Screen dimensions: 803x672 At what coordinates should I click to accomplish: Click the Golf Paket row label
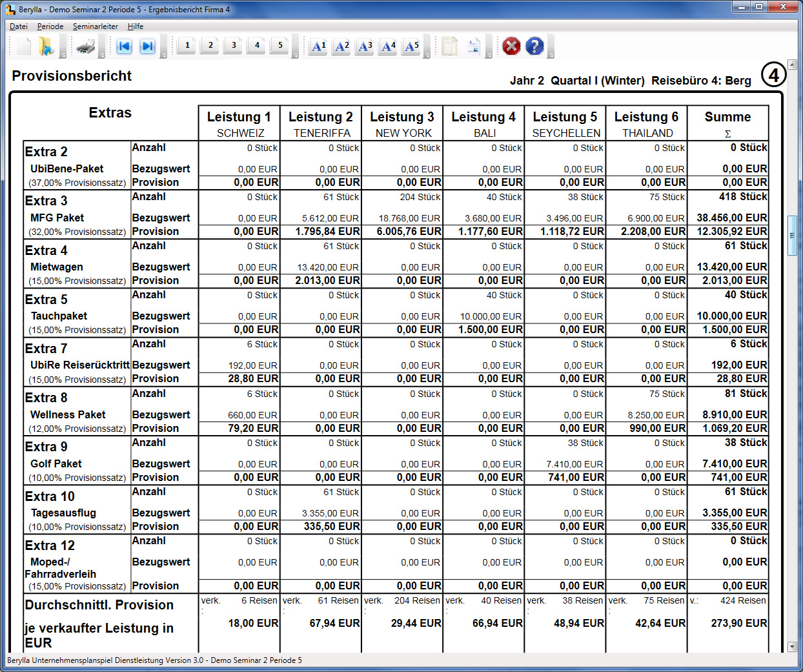(56, 463)
